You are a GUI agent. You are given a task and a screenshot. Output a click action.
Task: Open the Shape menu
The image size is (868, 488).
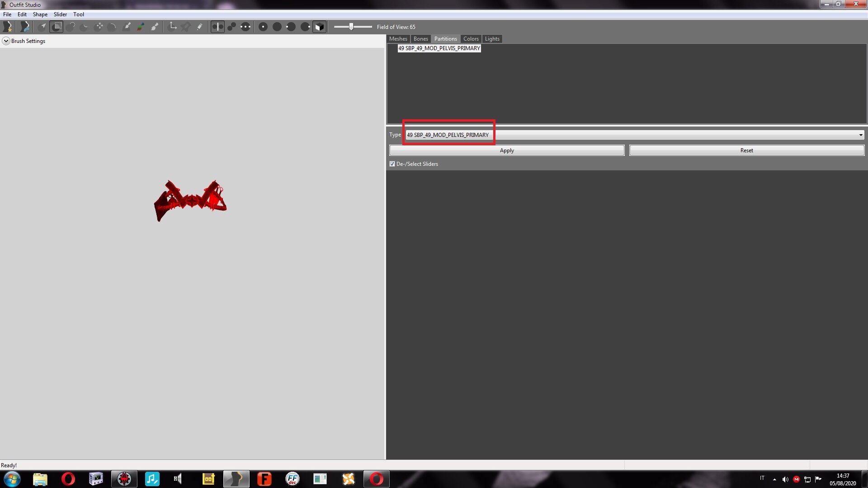click(x=40, y=14)
